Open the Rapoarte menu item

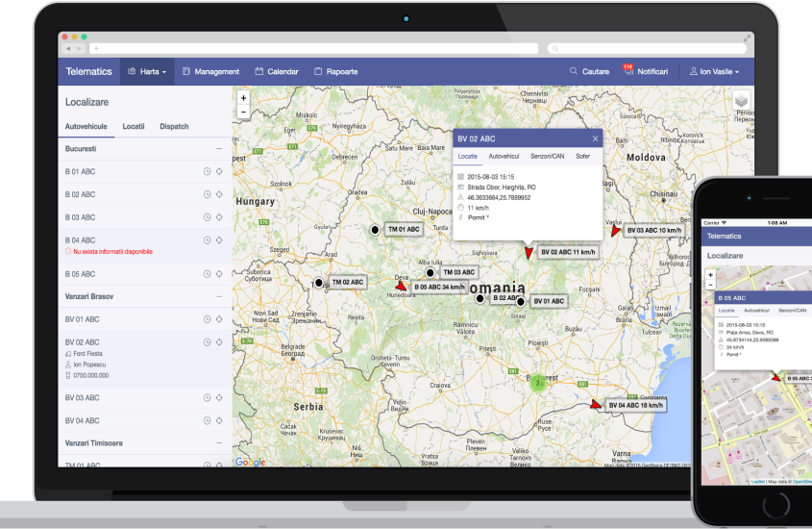point(336,71)
